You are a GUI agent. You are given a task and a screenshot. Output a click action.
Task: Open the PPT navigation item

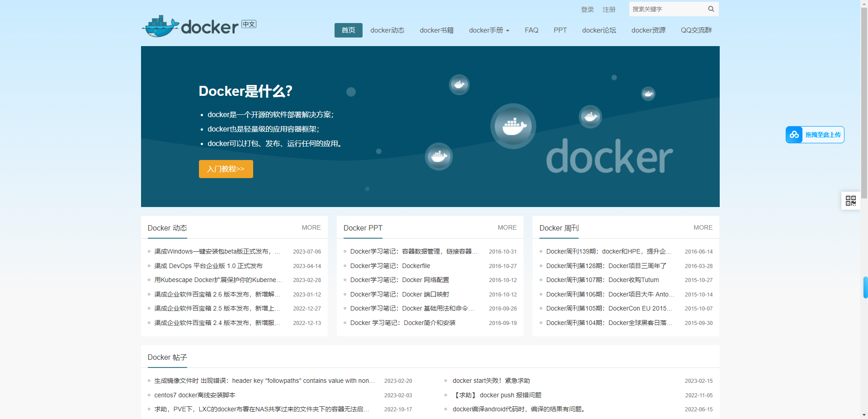[x=560, y=30]
